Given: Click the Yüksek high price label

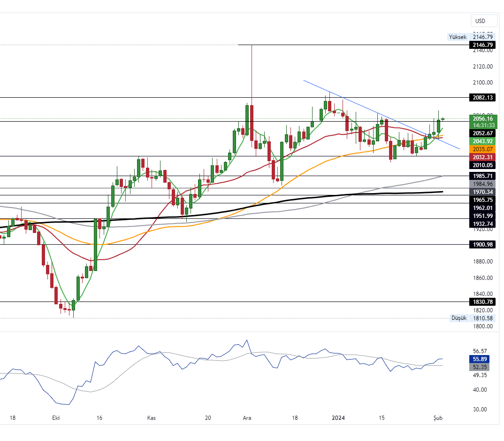Looking at the screenshot, I should tap(458, 37).
